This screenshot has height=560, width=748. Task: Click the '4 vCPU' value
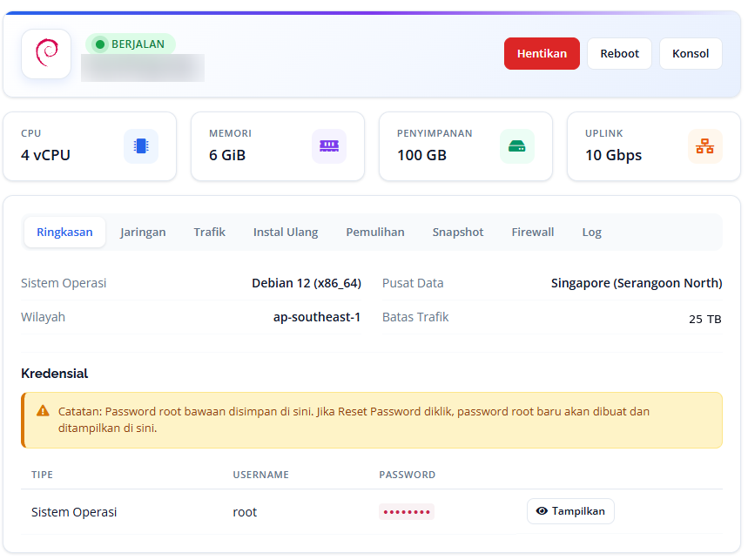(45, 155)
